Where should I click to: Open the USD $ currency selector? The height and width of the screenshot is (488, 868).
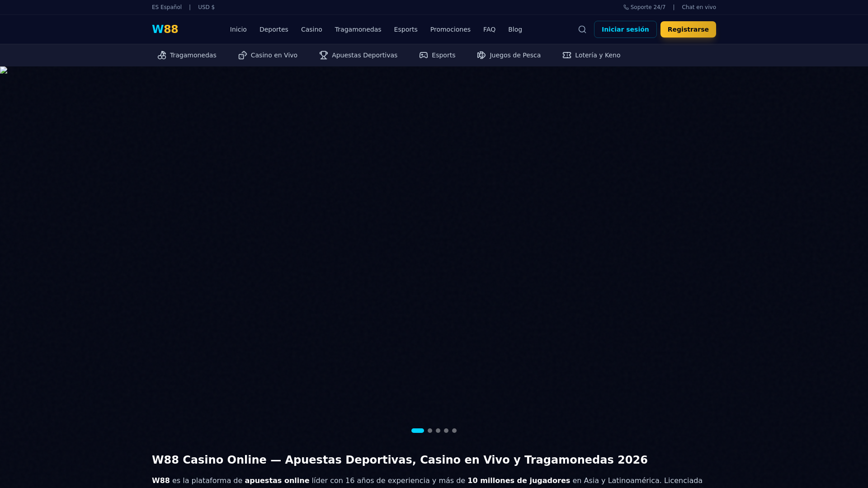click(x=206, y=7)
